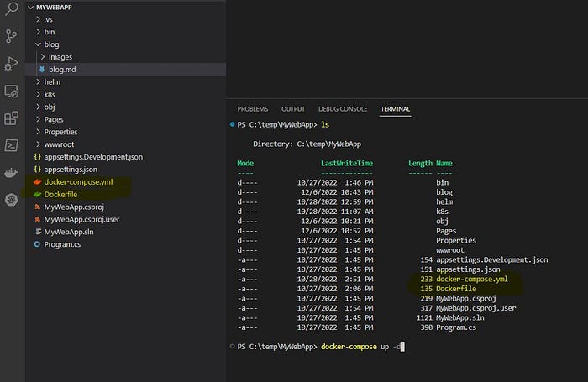Click the 'docker-compose up -d' command line
This screenshot has height=382, width=588.
(360, 347)
